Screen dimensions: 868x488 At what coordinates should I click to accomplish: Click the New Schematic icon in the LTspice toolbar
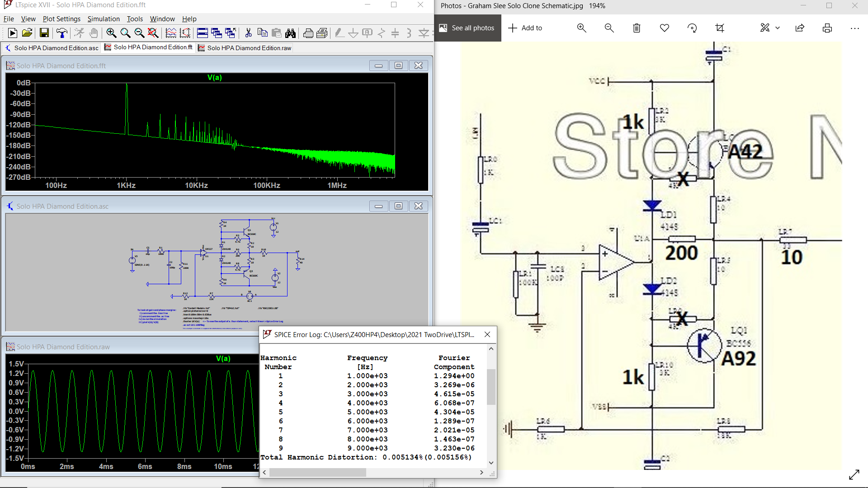click(x=13, y=33)
